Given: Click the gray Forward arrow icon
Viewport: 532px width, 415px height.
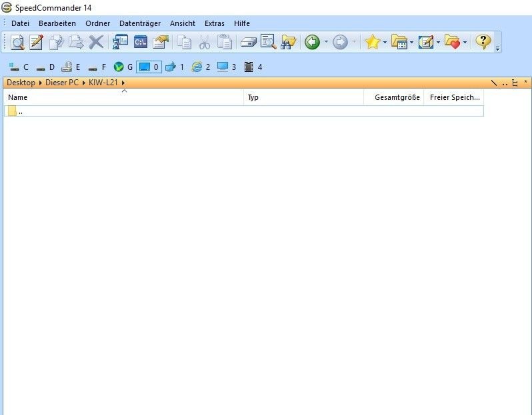Looking at the screenshot, I should click(340, 43).
